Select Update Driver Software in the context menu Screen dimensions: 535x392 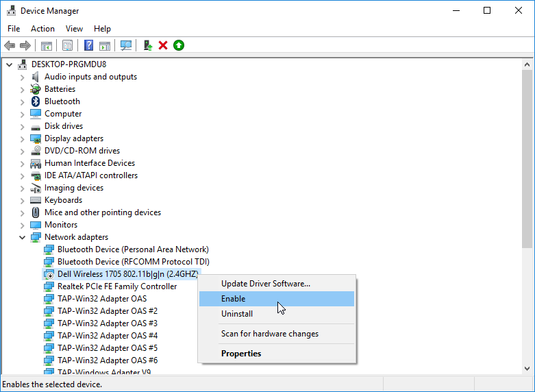click(x=266, y=284)
